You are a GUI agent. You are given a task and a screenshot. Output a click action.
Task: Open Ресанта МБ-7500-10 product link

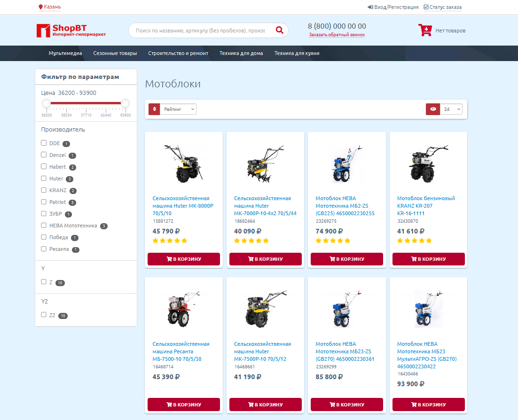click(x=181, y=351)
